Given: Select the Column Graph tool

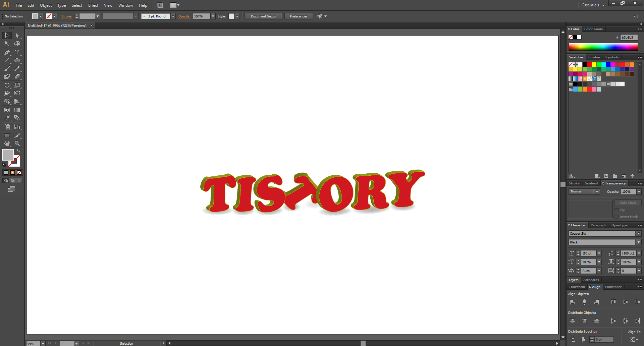Looking at the screenshot, I should pos(17,127).
